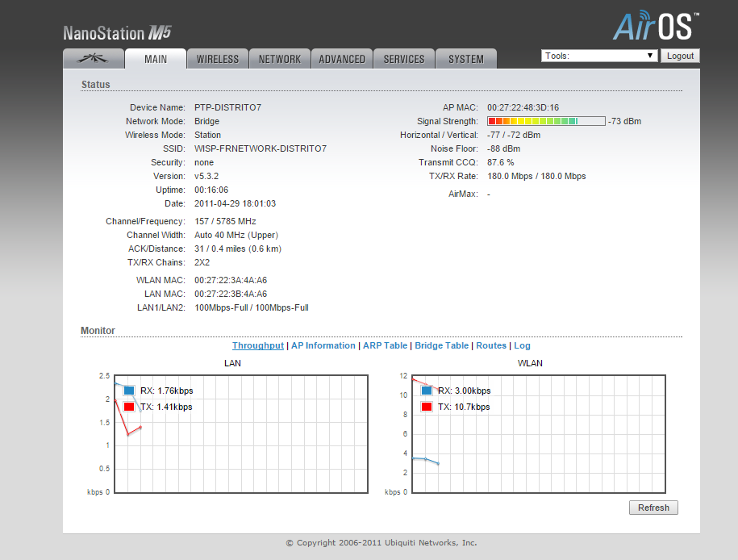Image resolution: width=738 pixels, height=560 pixels.
Task: Click TX/RX Rate 180.0 Mbps value
Action: (536, 176)
